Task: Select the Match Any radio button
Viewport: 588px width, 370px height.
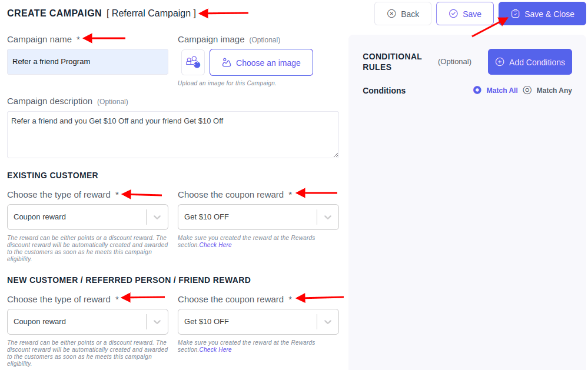Action: click(x=527, y=90)
